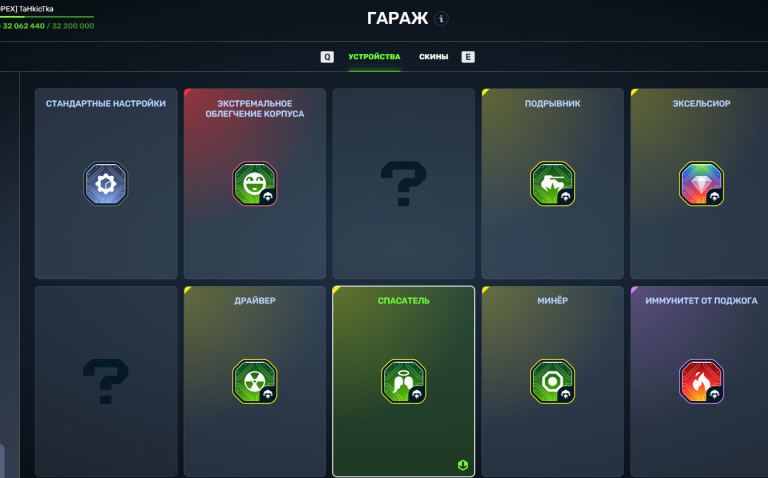Click the Спасатель angel icon

click(x=404, y=382)
